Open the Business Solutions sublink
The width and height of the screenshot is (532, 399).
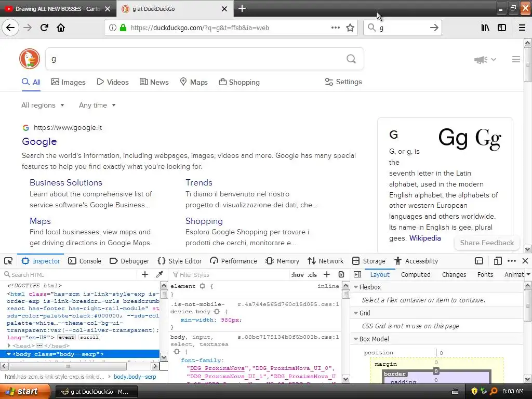point(66,182)
